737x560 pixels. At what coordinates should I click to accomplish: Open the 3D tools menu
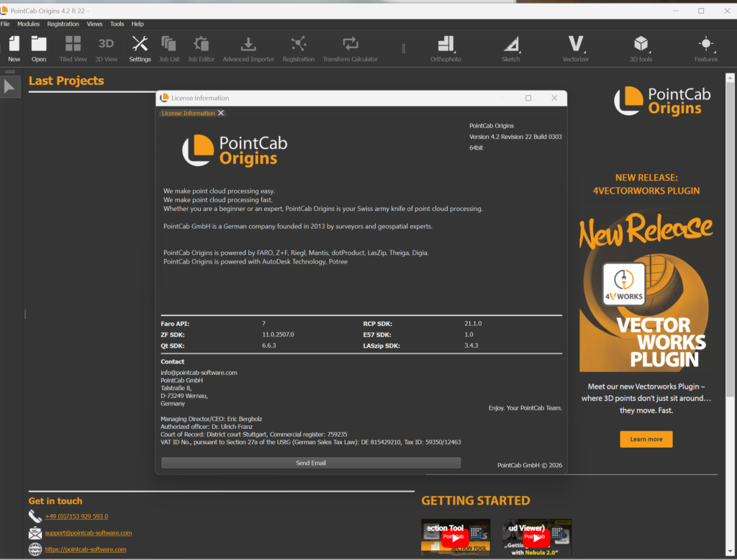(641, 48)
